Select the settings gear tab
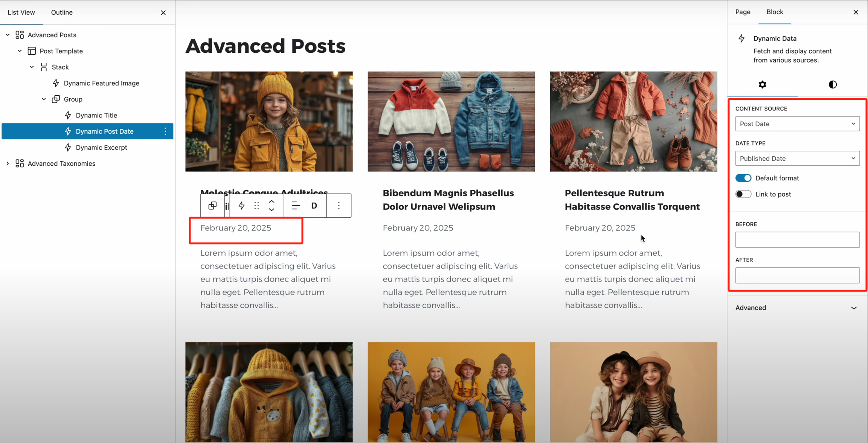868x443 pixels. [x=762, y=84]
